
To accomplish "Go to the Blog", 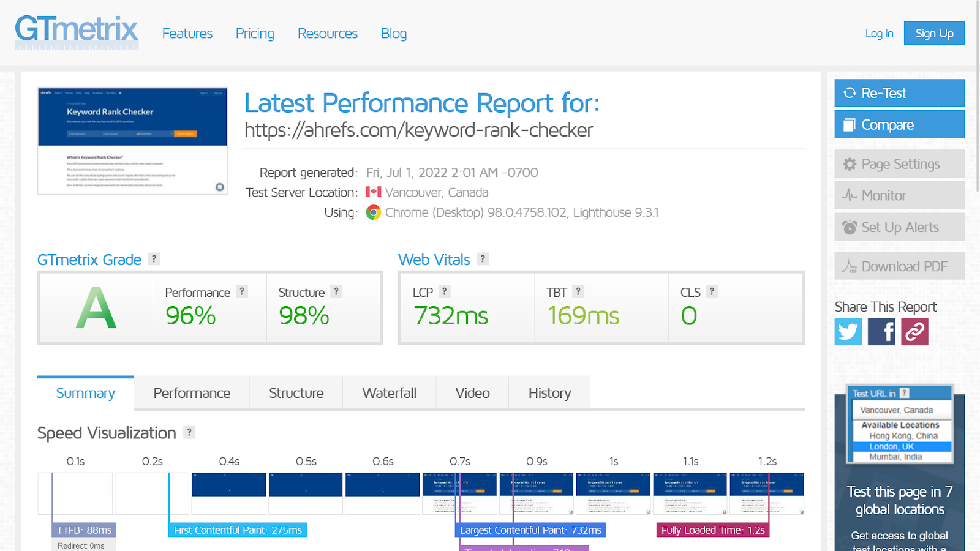I will point(394,34).
